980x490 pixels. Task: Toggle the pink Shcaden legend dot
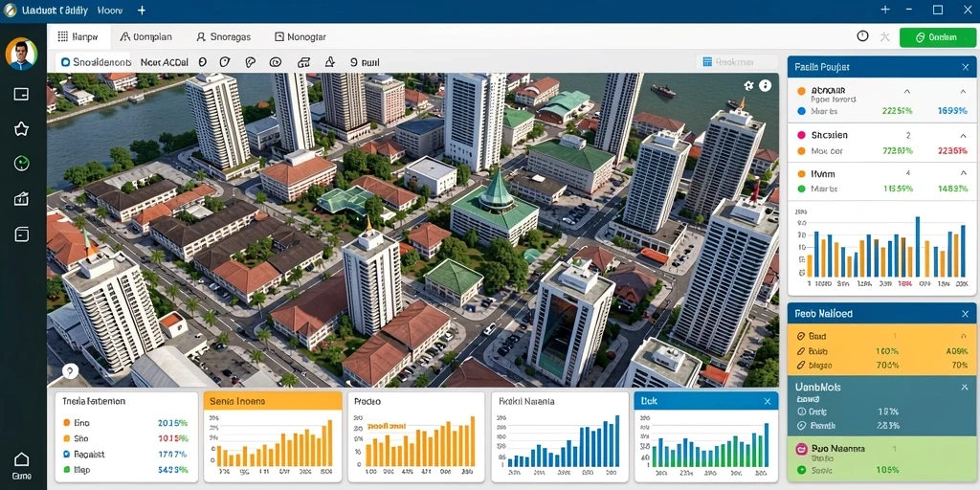tap(801, 135)
